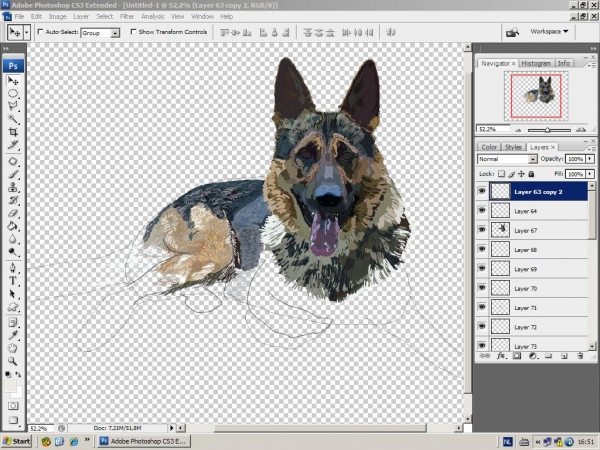Viewport: 600px width, 450px height.
Task: Click the Go to Bridge button
Action: tap(512, 33)
